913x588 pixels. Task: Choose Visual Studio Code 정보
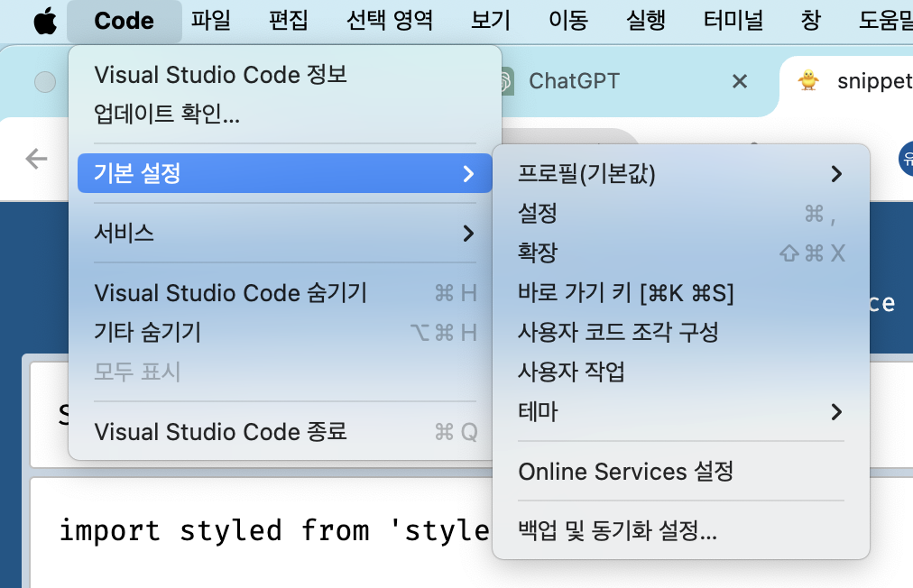point(285,75)
